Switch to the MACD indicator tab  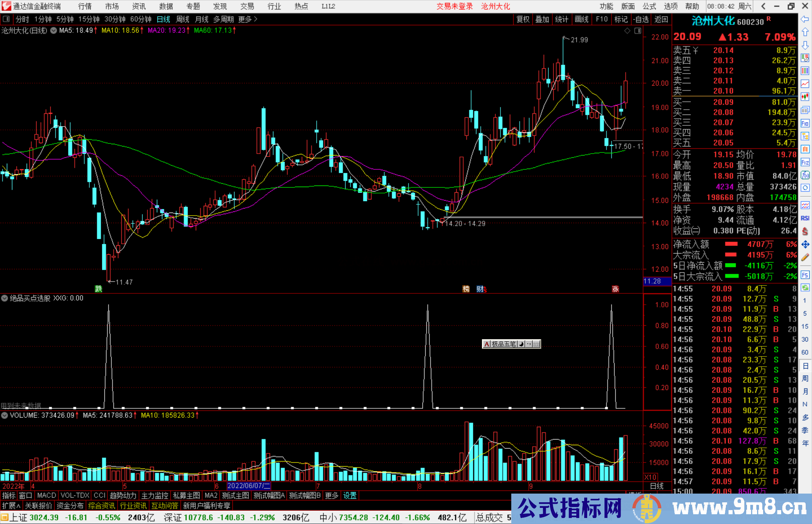pos(46,496)
